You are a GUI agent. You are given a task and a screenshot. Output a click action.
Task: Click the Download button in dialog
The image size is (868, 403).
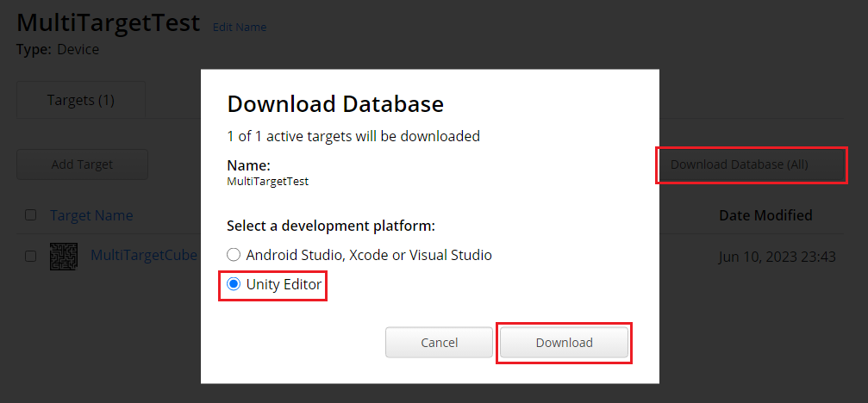(x=564, y=343)
